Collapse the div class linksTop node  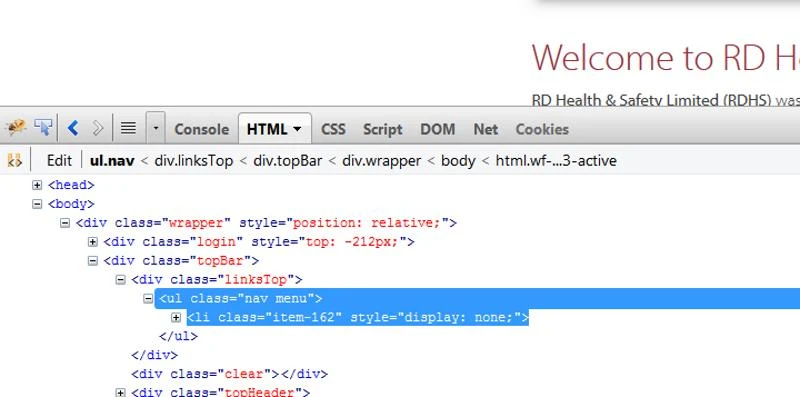click(120, 280)
